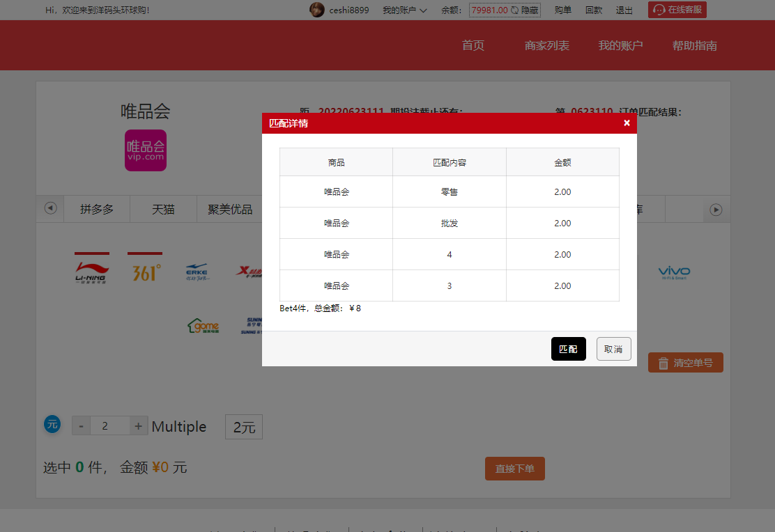Open the 在线客服 support button
This screenshot has height=532, width=775.
(677, 10)
